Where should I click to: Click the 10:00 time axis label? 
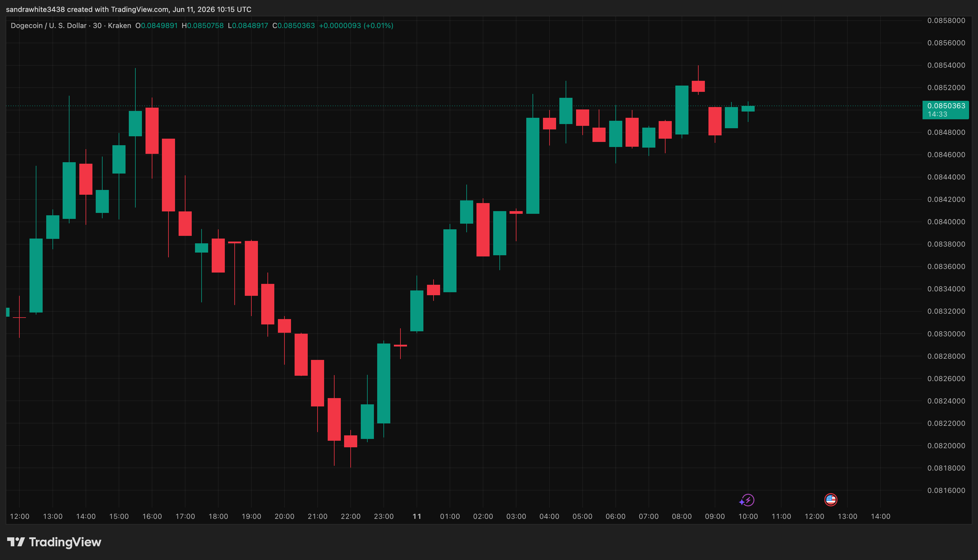[748, 516]
